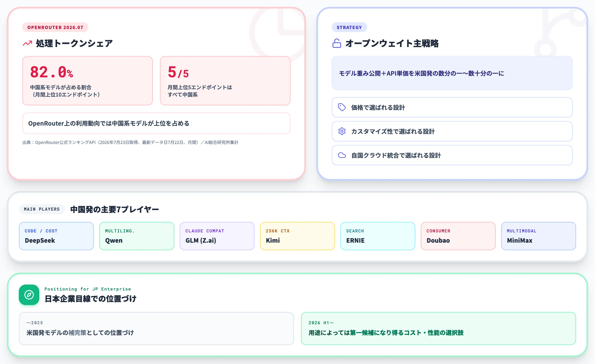Click the text 月間上位5エンドポイントは
Viewport: 595px width, 364px height.
[x=200, y=87]
